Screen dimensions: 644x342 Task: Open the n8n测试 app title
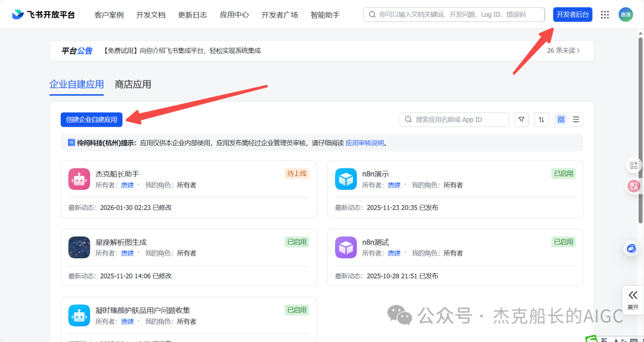[376, 242]
